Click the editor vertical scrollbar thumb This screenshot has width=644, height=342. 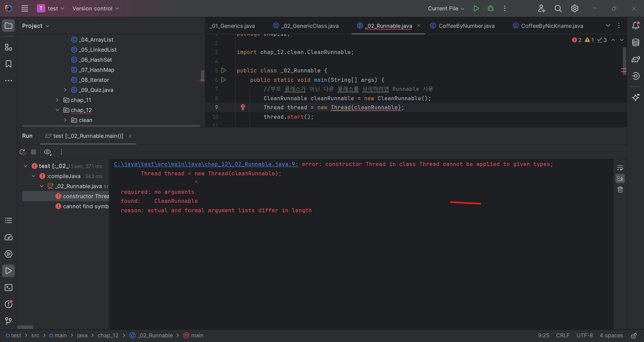pos(624,61)
